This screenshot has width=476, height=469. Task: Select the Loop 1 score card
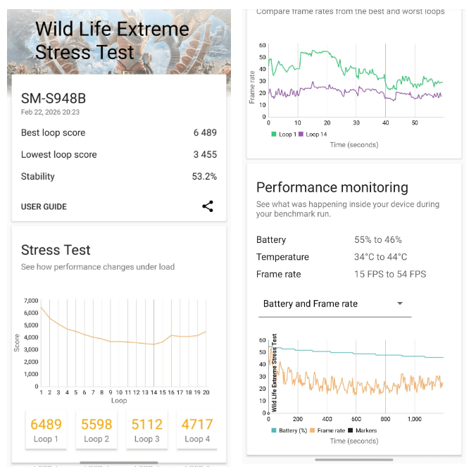[46, 430]
